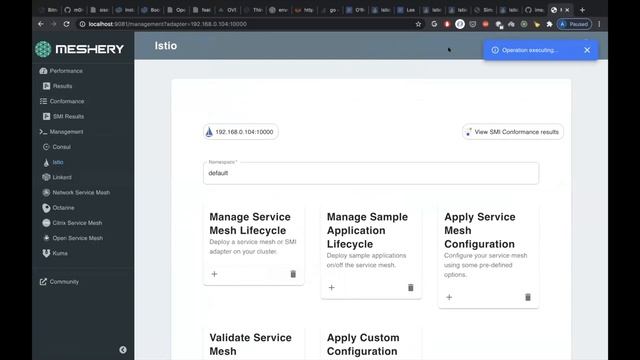Click the Operation executing info icon
Image resolution: width=640 pixels, height=360 pixels.
tap(495, 50)
